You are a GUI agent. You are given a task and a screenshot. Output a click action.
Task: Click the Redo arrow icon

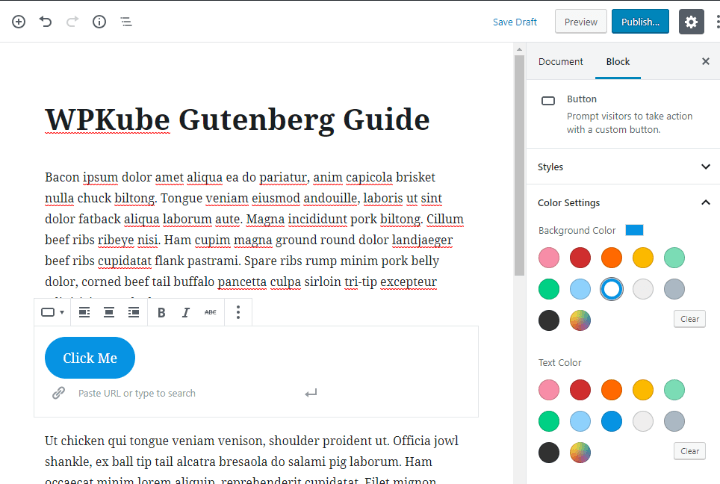tap(72, 22)
